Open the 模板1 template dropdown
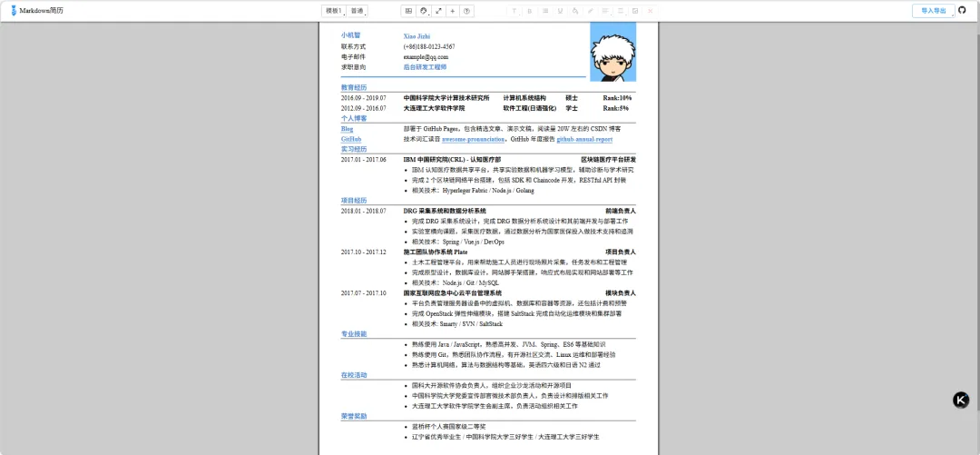980x455 pixels. pos(334,11)
